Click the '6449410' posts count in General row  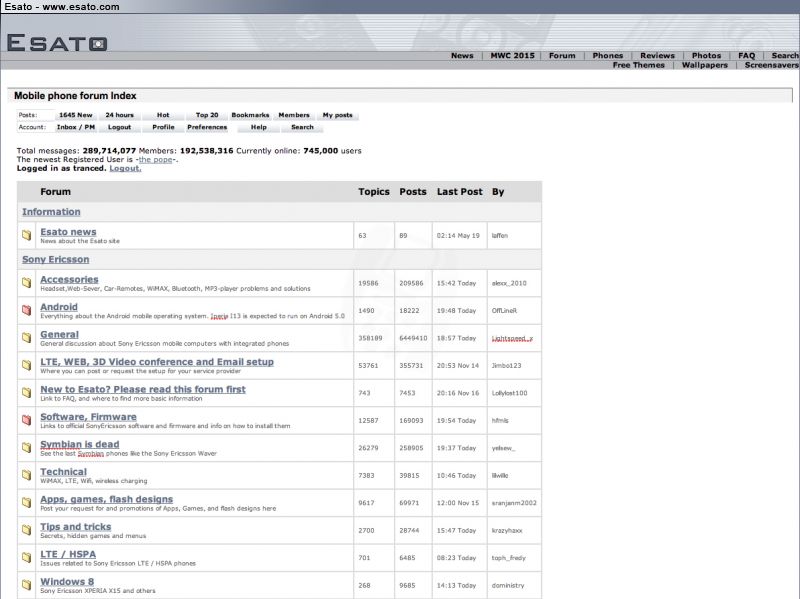coord(413,338)
